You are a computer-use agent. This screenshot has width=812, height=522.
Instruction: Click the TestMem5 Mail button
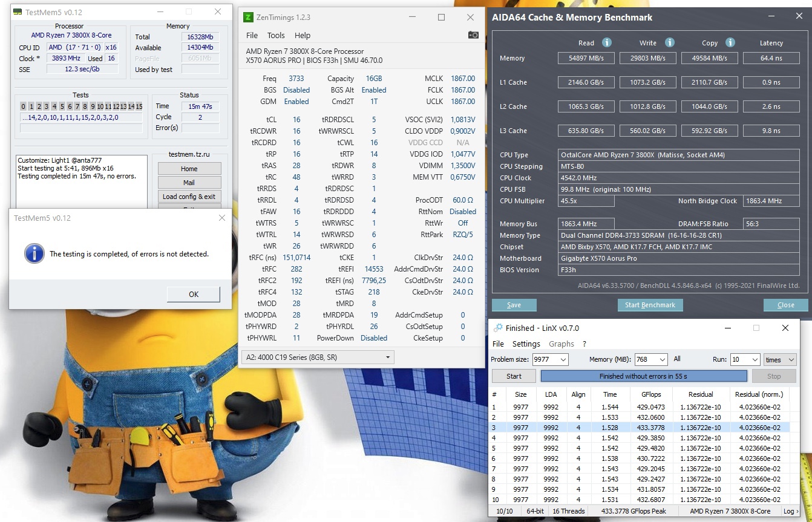click(x=189, y=183)
